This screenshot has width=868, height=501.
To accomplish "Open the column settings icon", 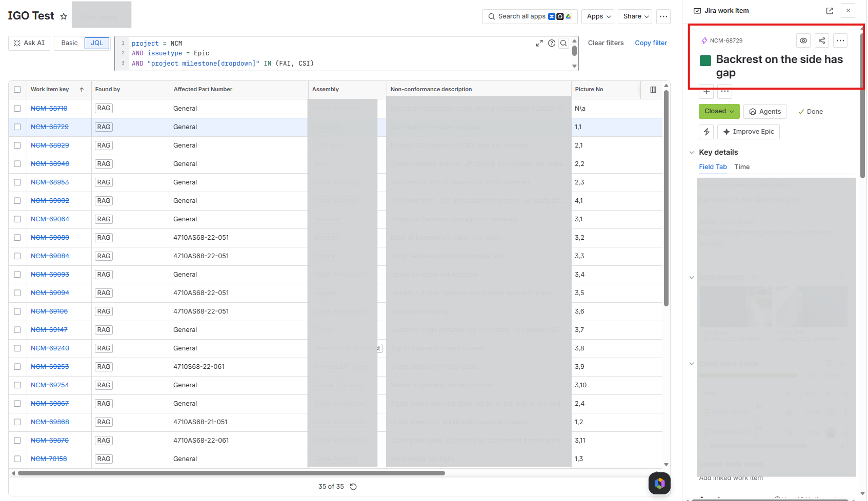I will click(653, 90).
